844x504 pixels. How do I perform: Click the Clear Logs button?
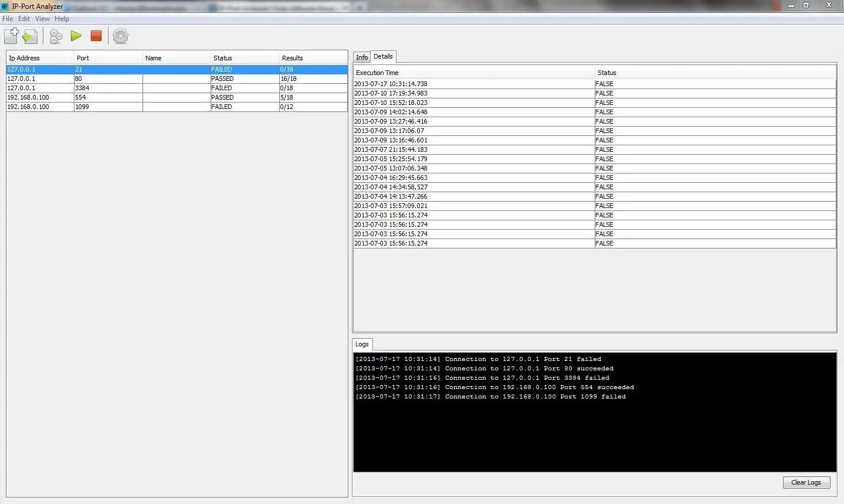[x=806, y=482]
